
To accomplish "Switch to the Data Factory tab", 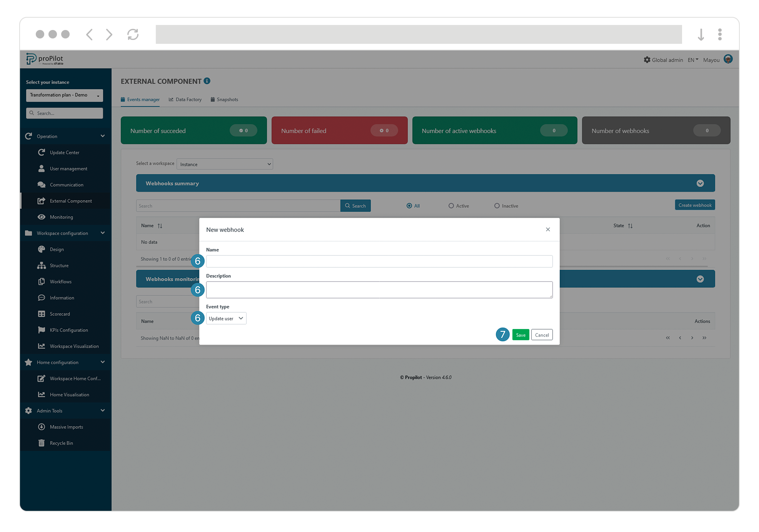I will (185, 100).
